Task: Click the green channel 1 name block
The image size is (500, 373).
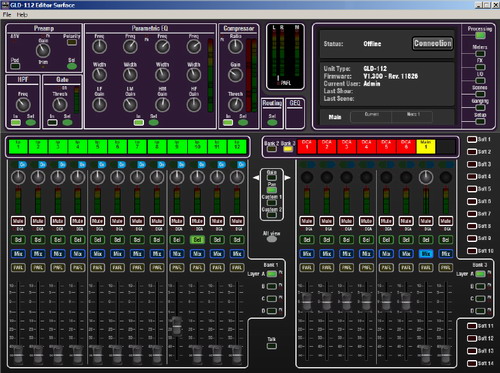Action: pos(18,147)
